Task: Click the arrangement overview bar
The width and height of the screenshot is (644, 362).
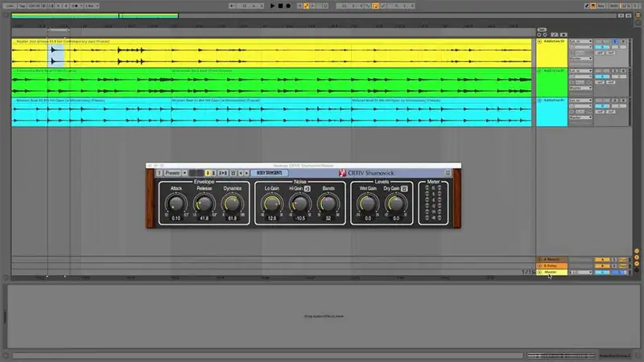Action: tap(314, 15)
